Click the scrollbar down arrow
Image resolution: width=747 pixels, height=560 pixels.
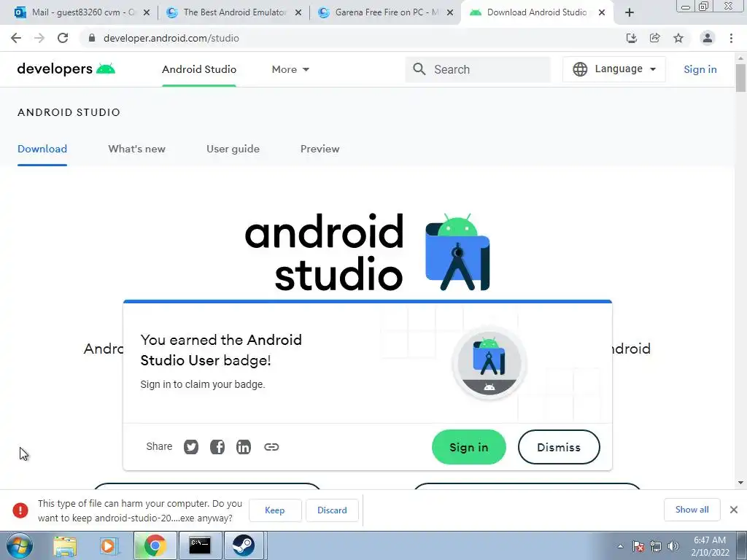tap(740, 483)
